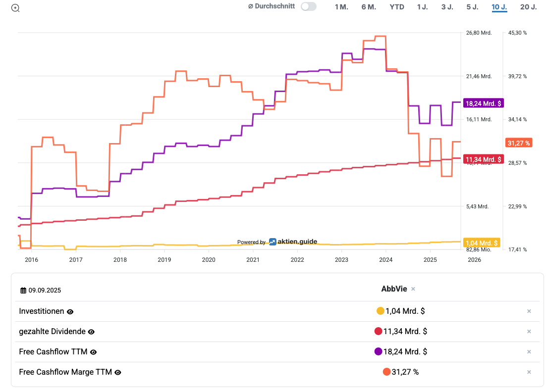Click the red 11,34 Mrd. $ chart badge
The image size is (546, 392).
pyautogui.click(x=483, y=159)
